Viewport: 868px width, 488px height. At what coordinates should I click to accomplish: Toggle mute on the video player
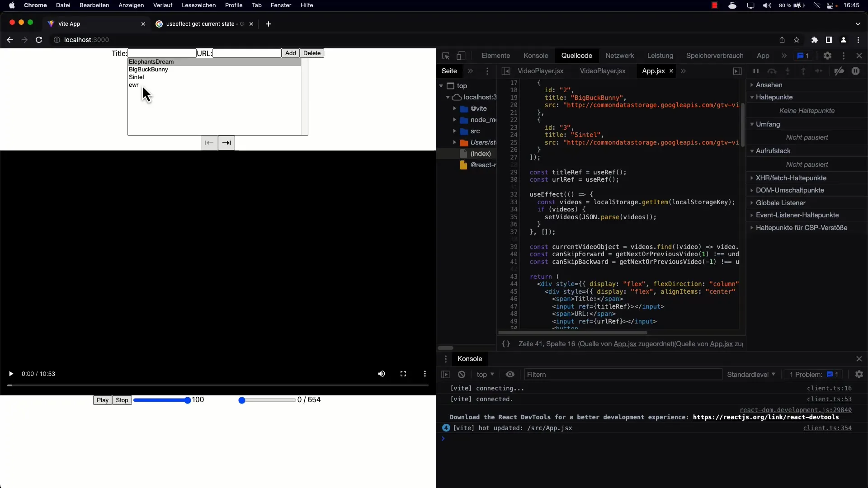tap(381, 374)
